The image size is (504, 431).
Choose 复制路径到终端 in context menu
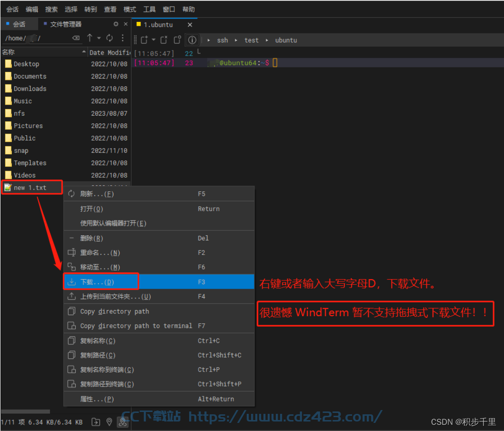pos(159,384)
